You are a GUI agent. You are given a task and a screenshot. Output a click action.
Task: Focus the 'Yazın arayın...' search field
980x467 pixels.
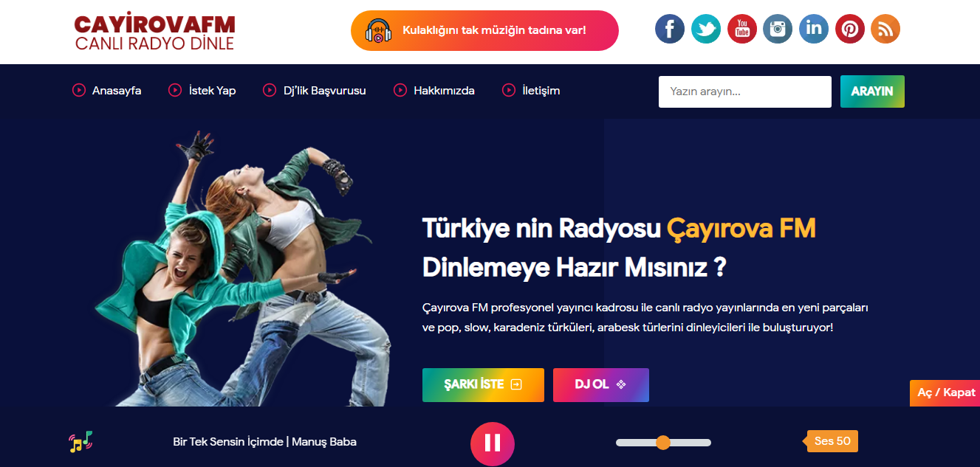[745, 91]
